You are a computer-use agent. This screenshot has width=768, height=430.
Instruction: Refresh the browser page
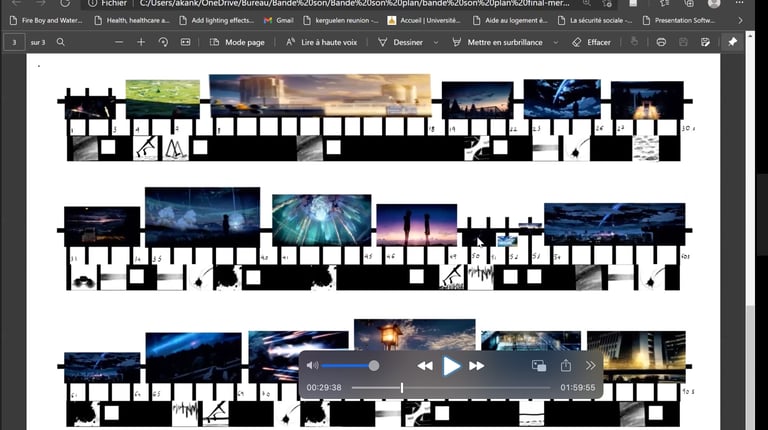click(x=65, y=3)
